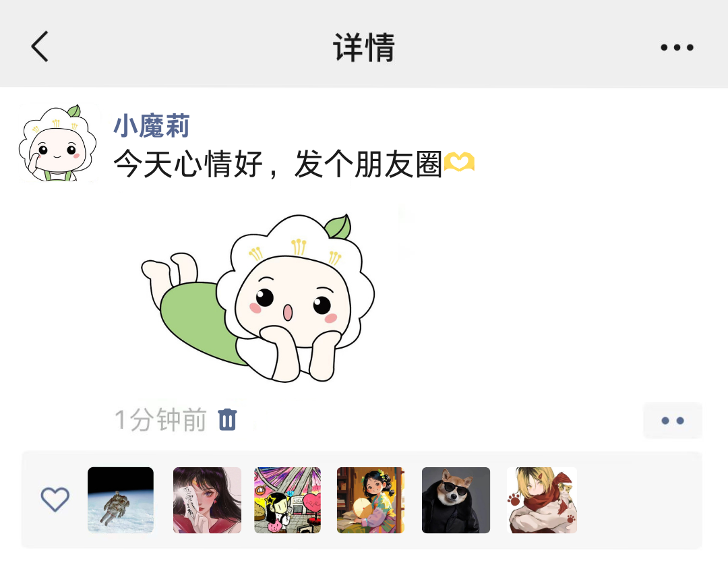Open the astronaut avatar liker
This screenshot has height=571, width=728.
click(x=121, y=500)
